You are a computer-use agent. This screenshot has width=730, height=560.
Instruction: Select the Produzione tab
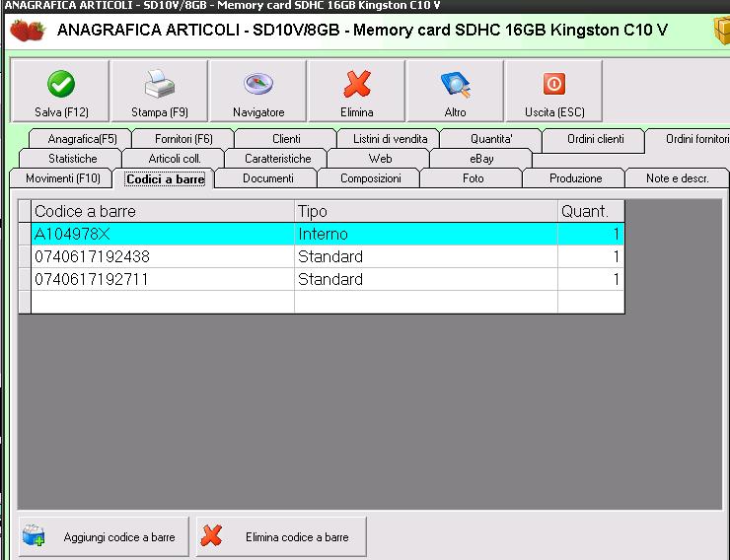[x=574, y=178]
